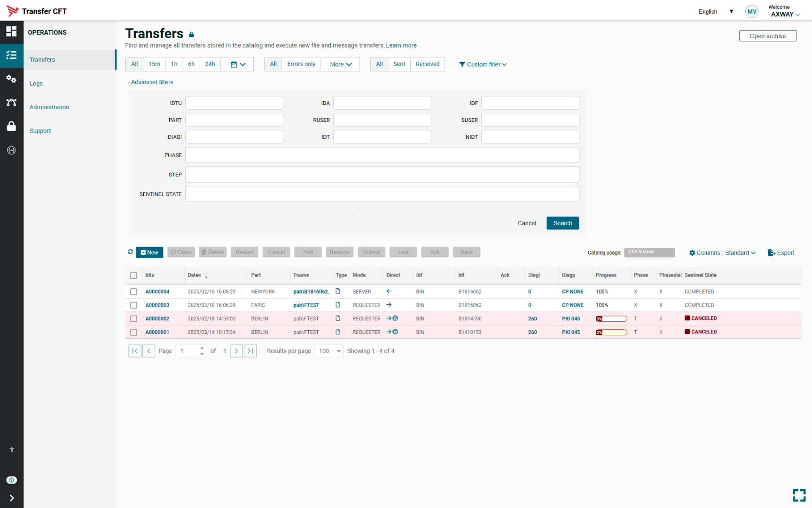Select Sent direction filter
This screenshot has height=508, width=812.
point(399,64)
